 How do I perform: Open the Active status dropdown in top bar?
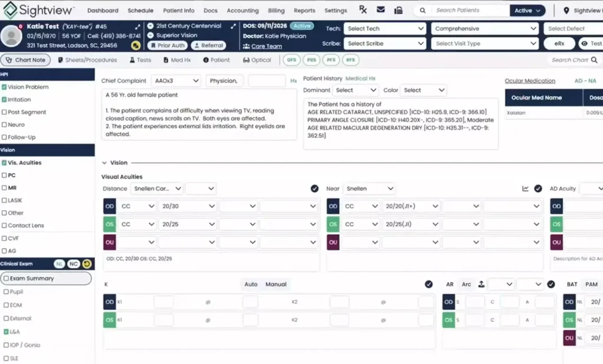point(528,11)
